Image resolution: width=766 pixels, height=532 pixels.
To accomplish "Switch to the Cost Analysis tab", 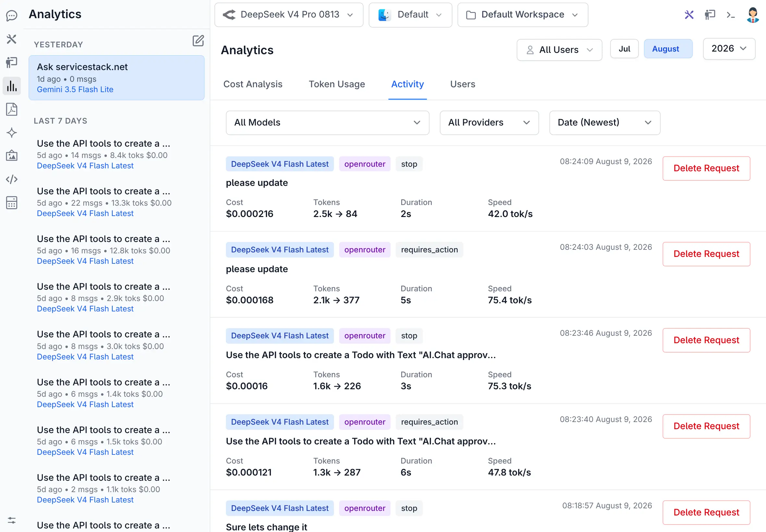I will pos(253,84).
